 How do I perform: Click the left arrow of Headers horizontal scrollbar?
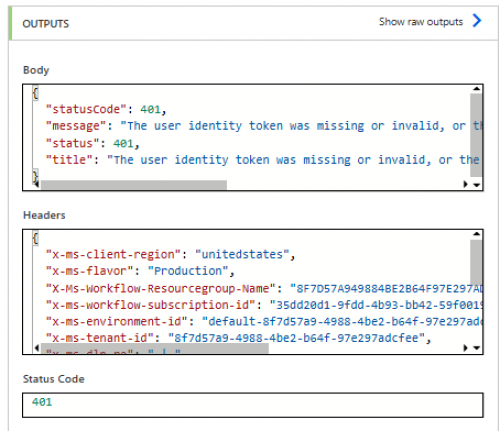tap(37, 348)
